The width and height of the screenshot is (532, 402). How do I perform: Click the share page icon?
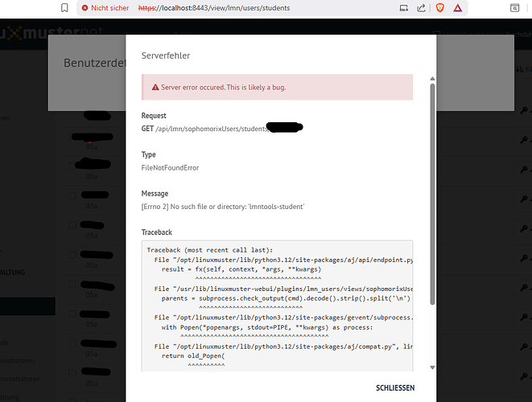[x=421, y=8]
